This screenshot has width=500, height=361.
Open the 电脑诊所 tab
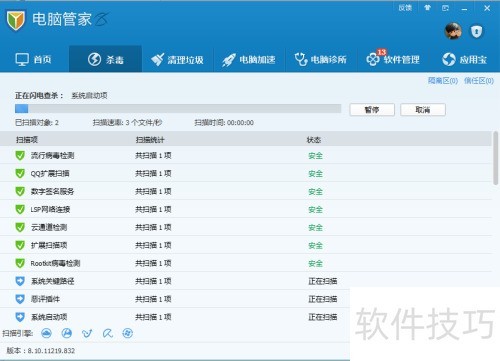click(321, 59)
